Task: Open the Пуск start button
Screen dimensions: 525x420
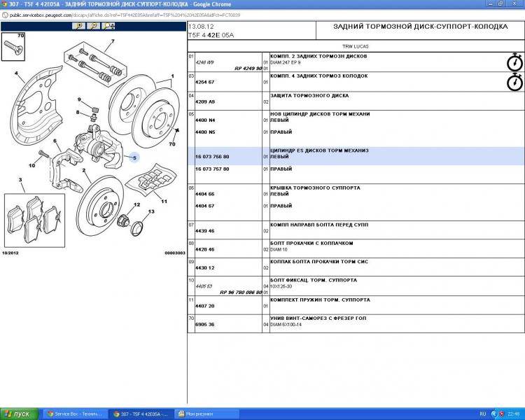Action: pyautogui.click(x=19, y=414)
